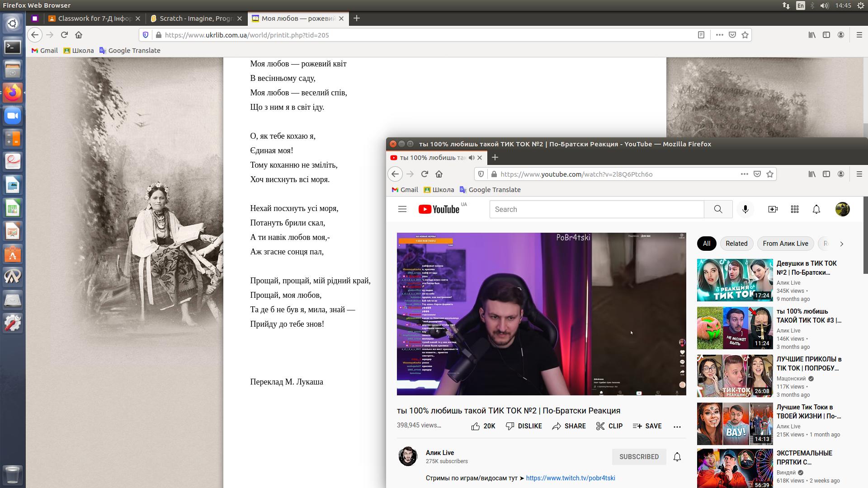
Task: Click YouTube search magnifier button
Action: point(718,209)
